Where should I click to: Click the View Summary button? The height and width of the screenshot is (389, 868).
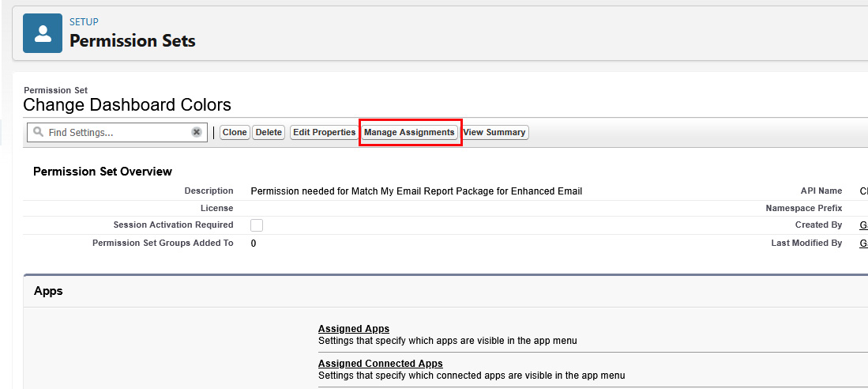tap(494, 133)
